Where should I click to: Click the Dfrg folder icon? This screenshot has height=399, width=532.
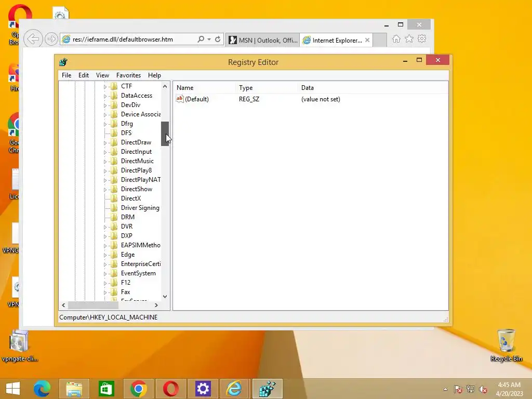pyautogui.click(x=114, y=124)
